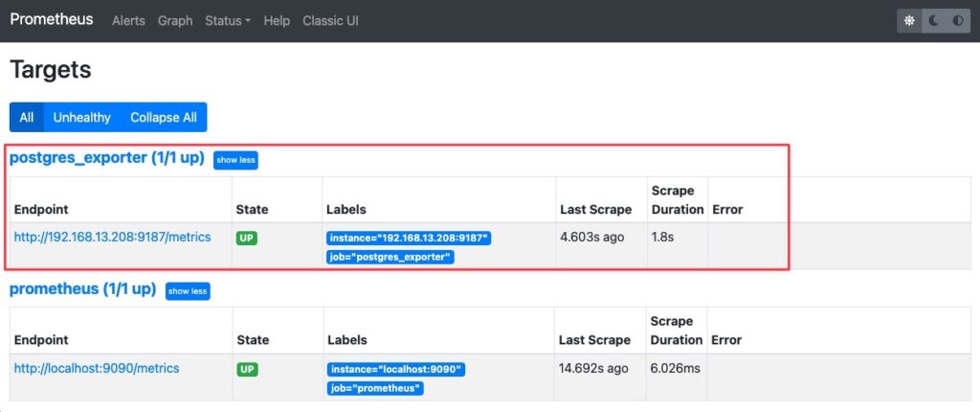
Task: Select the auto contrast theme icon
Action: (958, 21)
